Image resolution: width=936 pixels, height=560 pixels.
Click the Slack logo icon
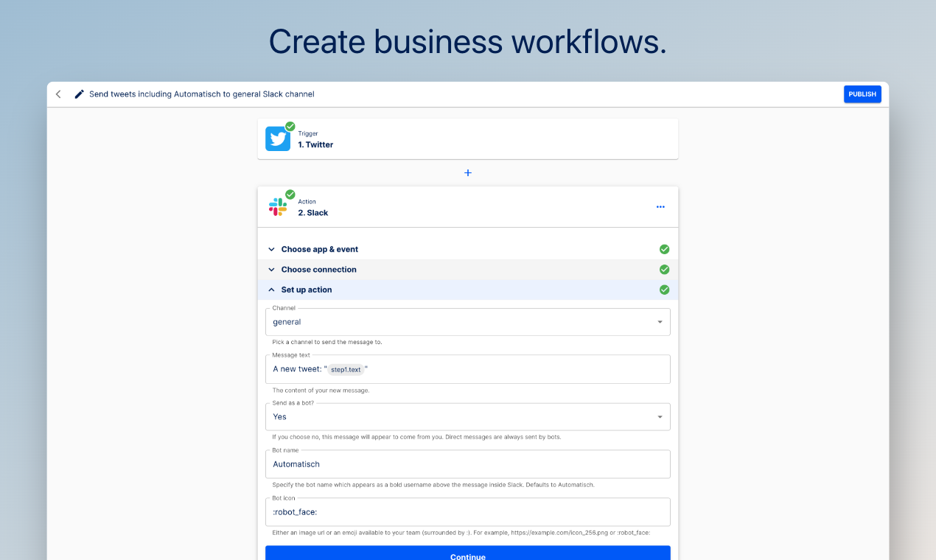tap(278, 207)
